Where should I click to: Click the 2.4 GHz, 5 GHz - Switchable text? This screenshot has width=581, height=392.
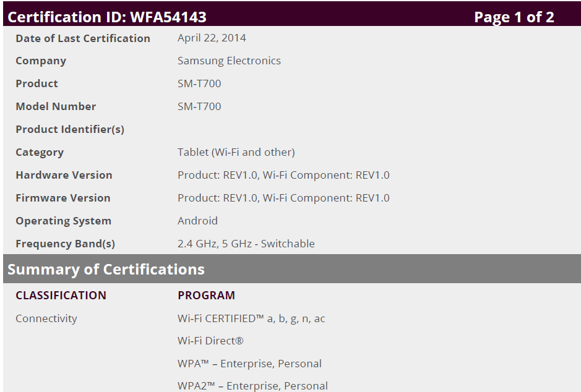pyautogui.click(x=246, y=244)
